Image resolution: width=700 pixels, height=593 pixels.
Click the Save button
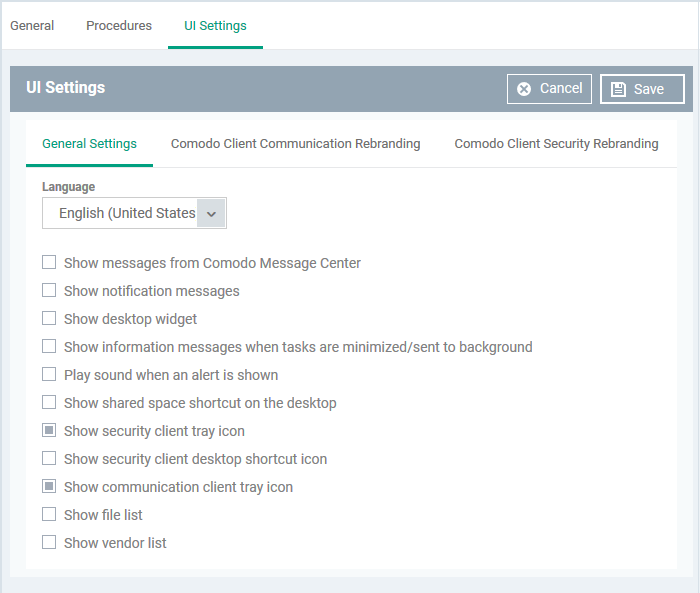(642, 89)
